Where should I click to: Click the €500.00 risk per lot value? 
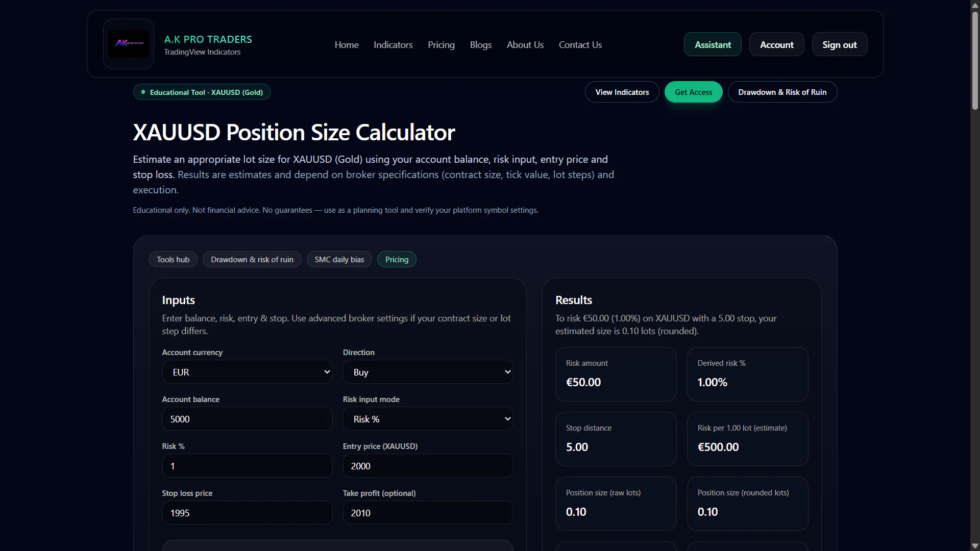(x=718, y=447)
